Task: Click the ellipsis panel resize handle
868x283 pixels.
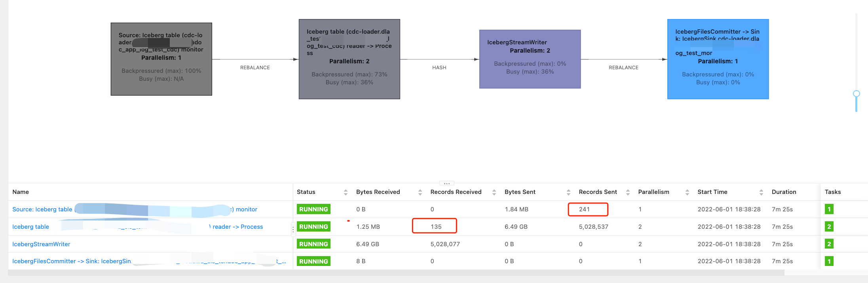Action: [x=447, y=183]
